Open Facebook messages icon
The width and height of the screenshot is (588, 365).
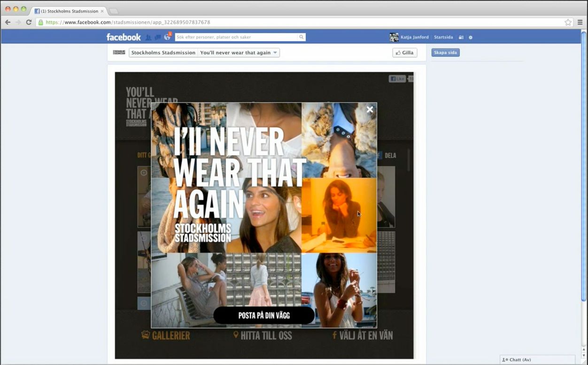coord(158,37)
